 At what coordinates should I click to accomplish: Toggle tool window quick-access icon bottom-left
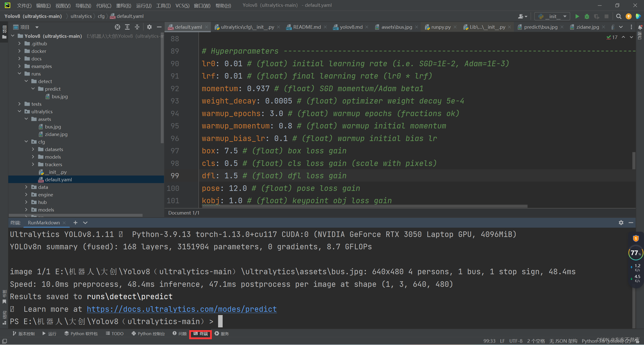[5, 341]
